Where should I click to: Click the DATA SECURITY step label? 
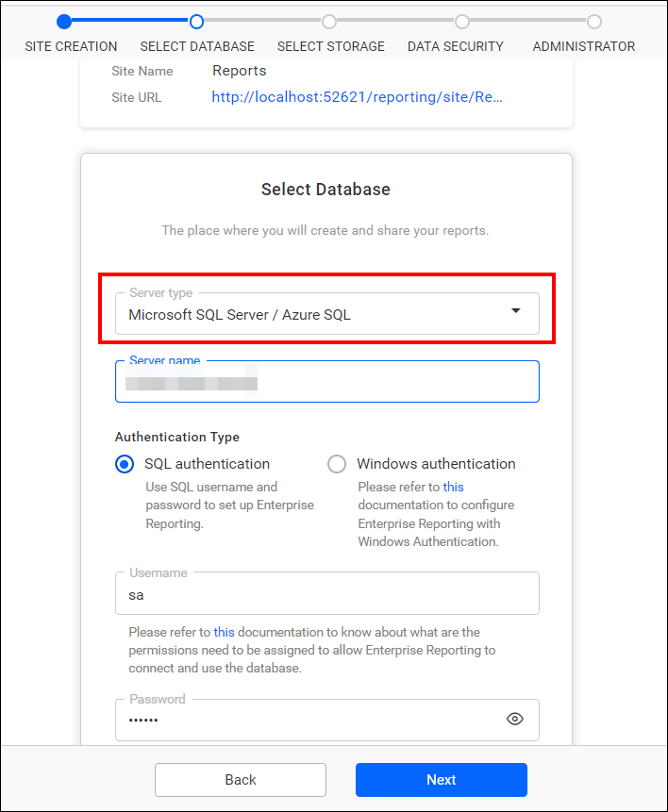click(456, 46)
